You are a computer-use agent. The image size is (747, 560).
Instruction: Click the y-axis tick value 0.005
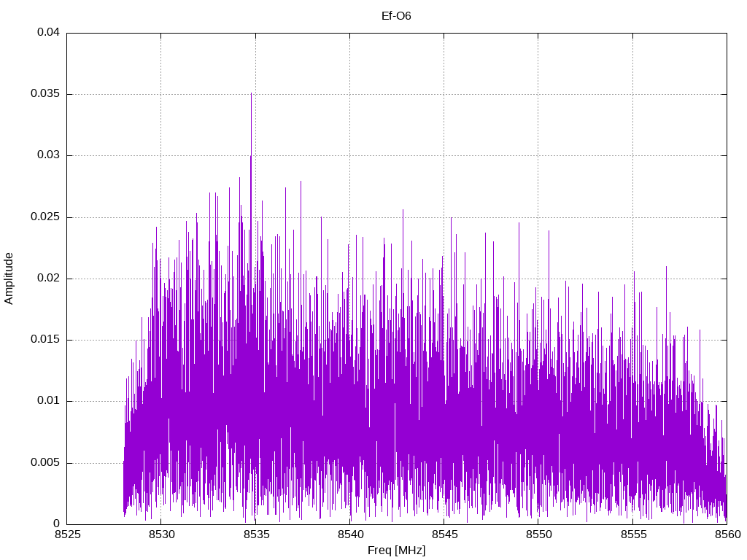click(45, 463)
